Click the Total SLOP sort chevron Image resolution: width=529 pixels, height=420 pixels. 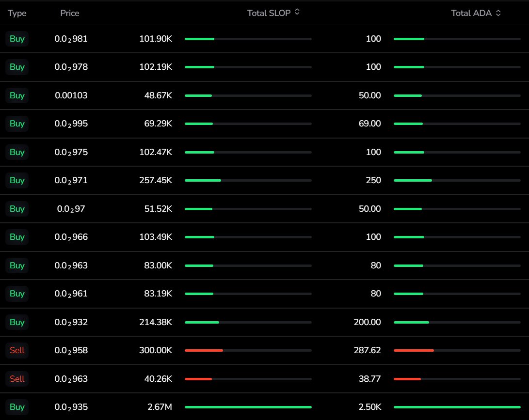click(298, 13)
